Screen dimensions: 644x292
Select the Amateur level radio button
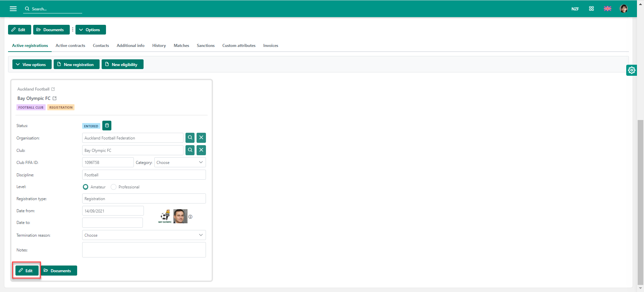pyautogui.click(x=86, y=187)
